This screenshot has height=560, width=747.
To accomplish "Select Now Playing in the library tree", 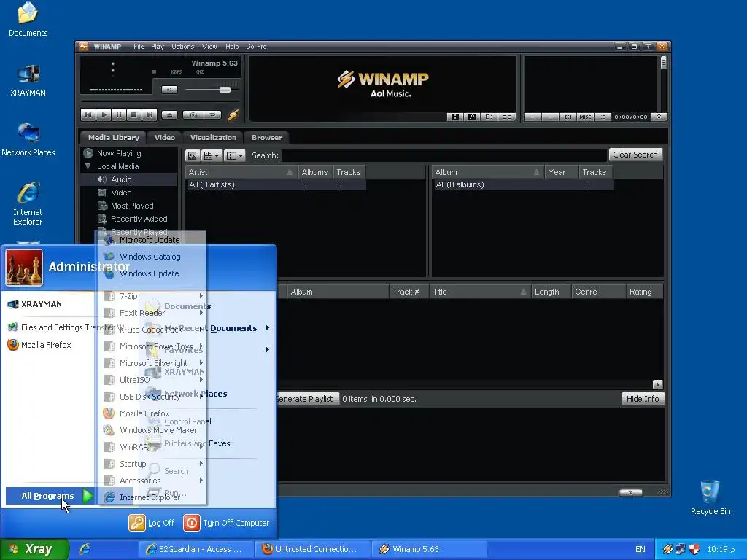I will pyautogui.click(x=119, y=153).
